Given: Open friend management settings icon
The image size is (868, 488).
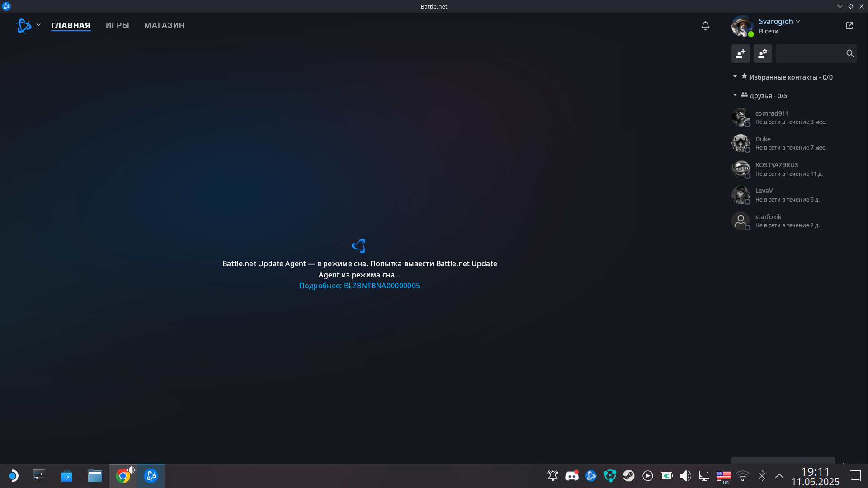Looking at the screenshot, I should [x=763, y=53].
